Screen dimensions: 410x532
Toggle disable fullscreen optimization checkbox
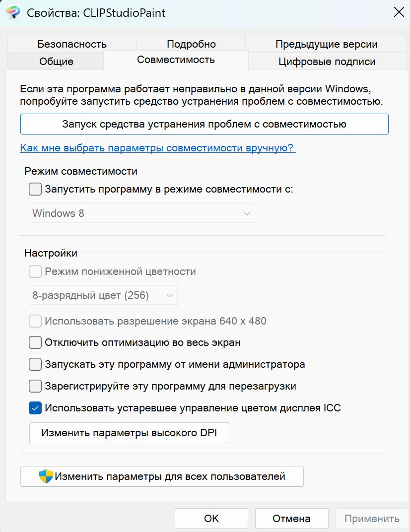click(x=35, y=343)
